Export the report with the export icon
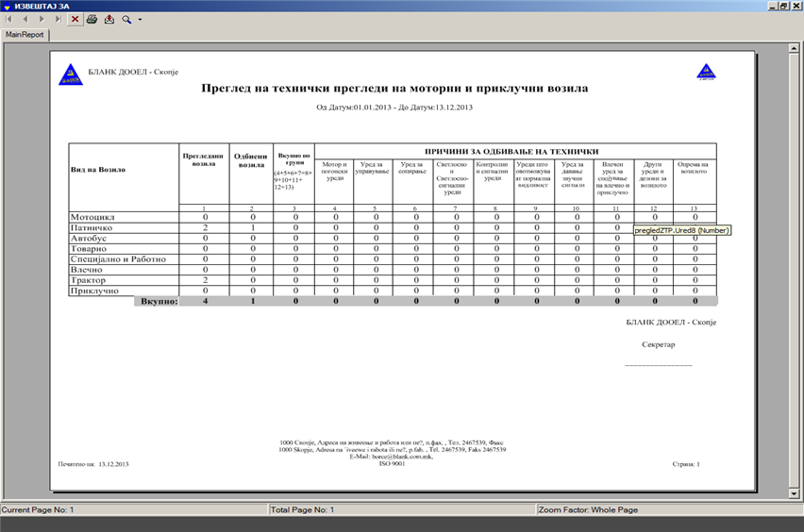This screenshot has width=804, height=532. (109, 19)
